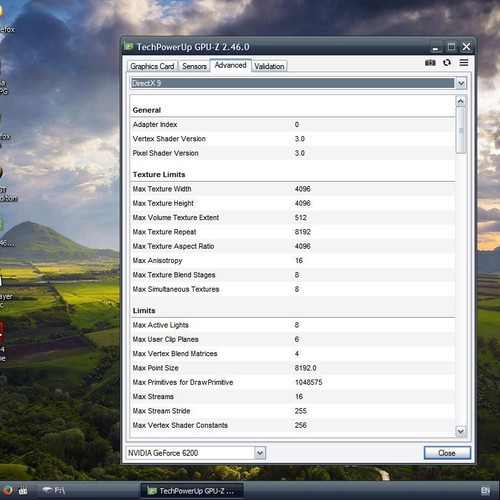Open the GPU-Z hamburger menu
Viewport: 500px width, 500px height.
click(464, 62)
